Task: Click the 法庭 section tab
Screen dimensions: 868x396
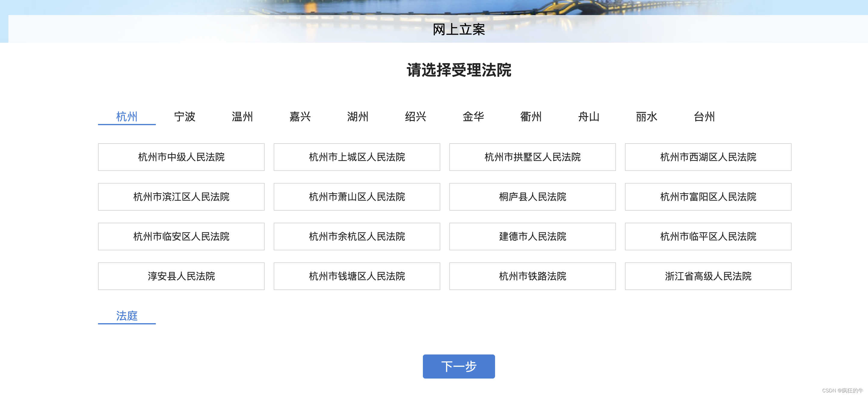Action: [127, 316]
